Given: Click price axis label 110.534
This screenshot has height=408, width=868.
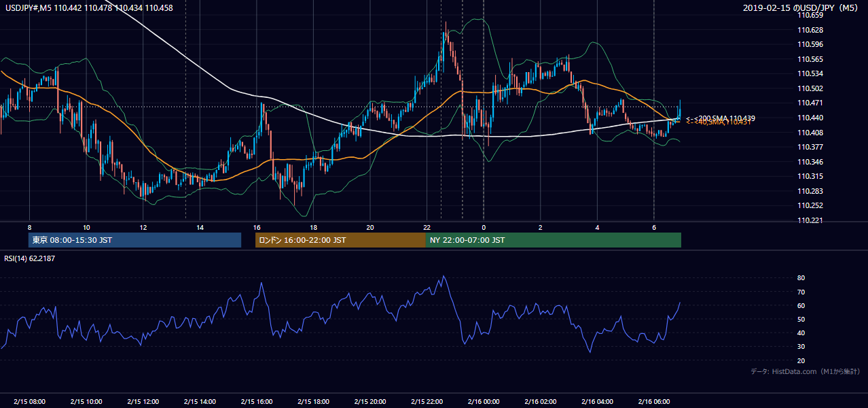Looking at the screenshot, I should [812, 73].
